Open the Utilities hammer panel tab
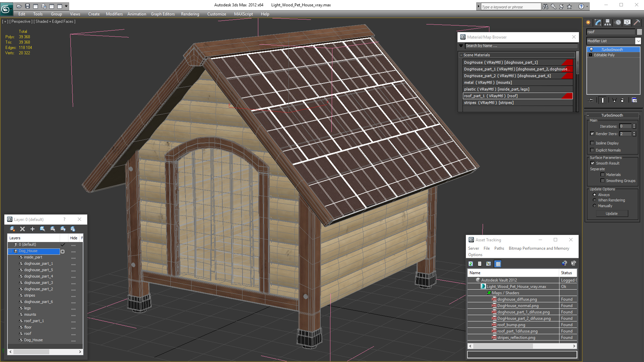 [637, 22]
